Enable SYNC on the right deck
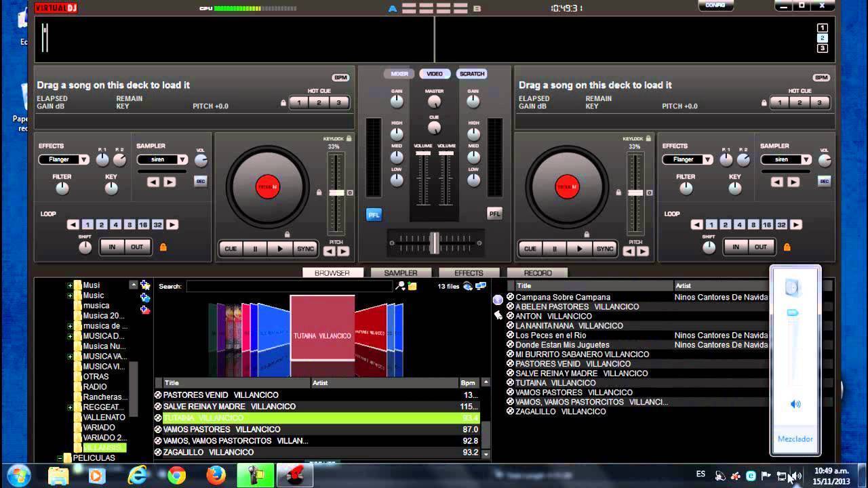The width and height of the screenshot is (868, 488). click(x=604, y=249)
